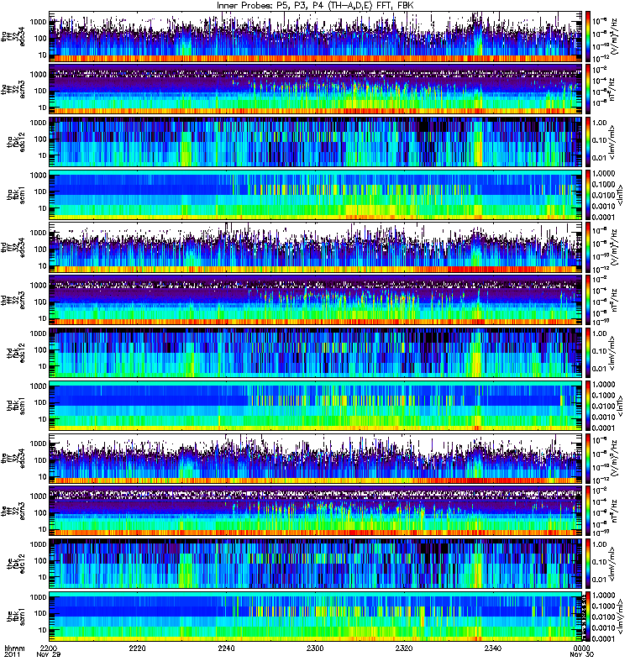This screenshot has width=630, height=672.
Task: Select the tha fbk scm1 filterbank panel
Action: point(316,195)
